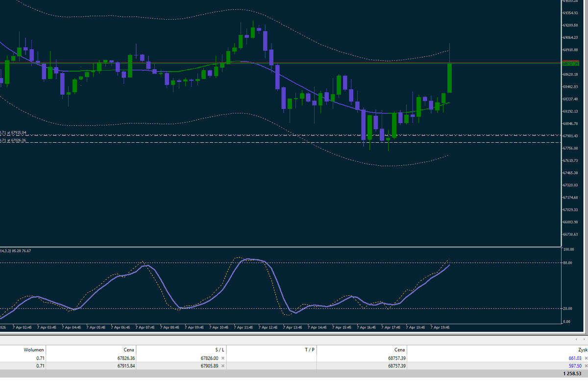Viewport: 588px width, 386px height.
Task: Click the close X beside S/L 67905.89
Action: coord(223,366)
